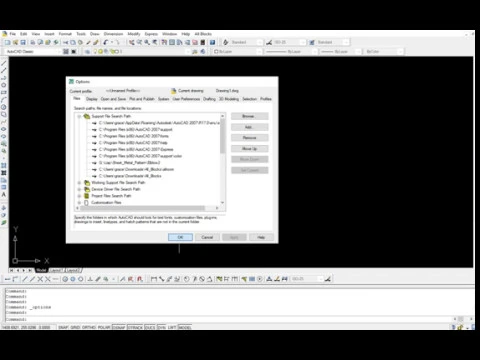Click the Add button
The height and width of the screenshot is (360, 480).
[250, 127]
